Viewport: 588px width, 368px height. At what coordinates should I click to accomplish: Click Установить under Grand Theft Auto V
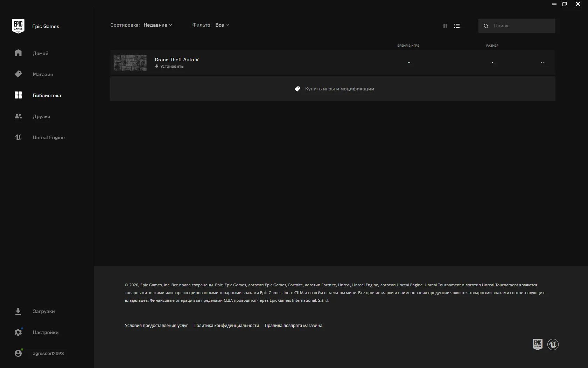point(172,66)
